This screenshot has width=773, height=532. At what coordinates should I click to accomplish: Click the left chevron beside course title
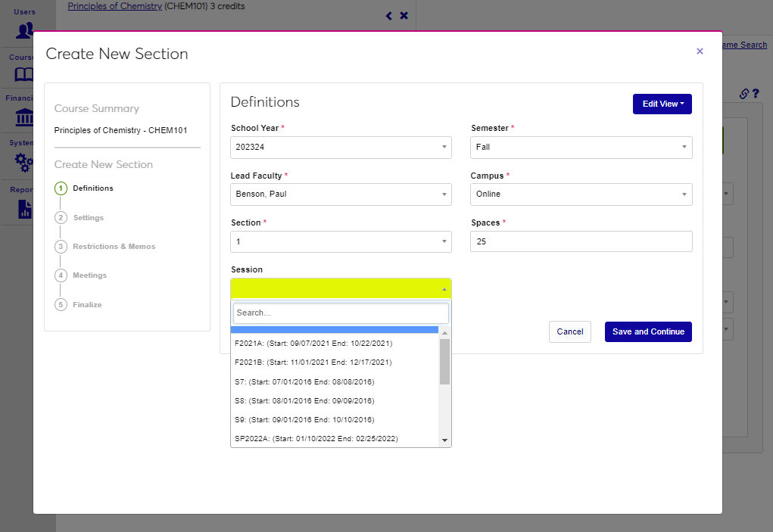(389, 16)
